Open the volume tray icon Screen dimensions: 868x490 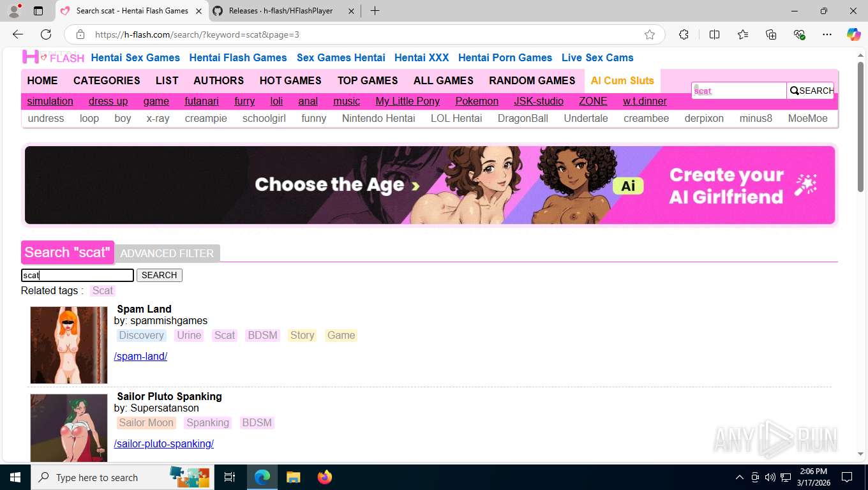click(x=770, y=477)
